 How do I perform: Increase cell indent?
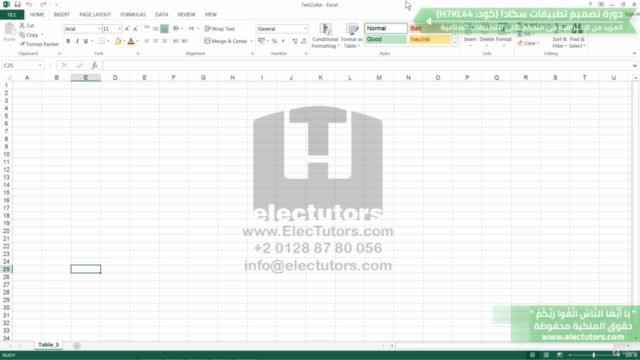[185, 41]
